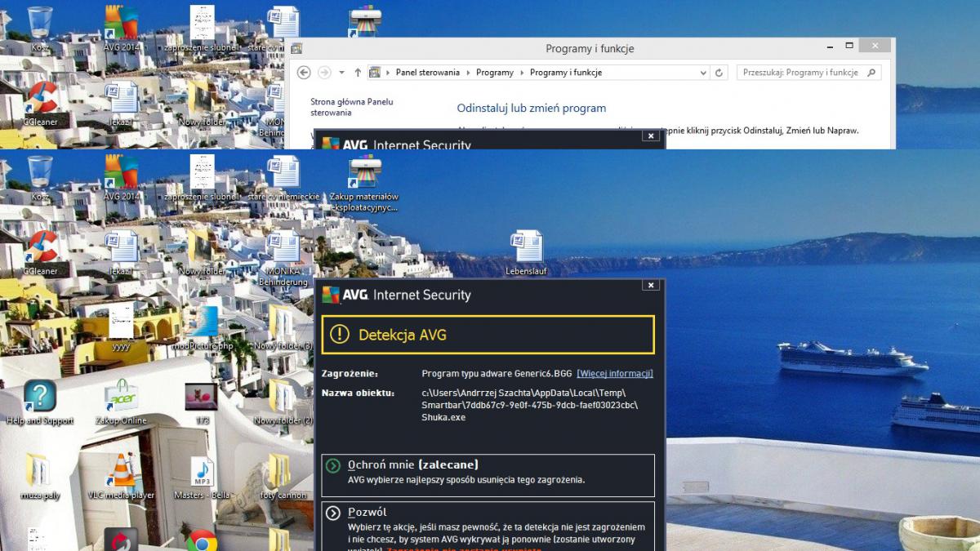Open the address bar history dropdown
The image size is (980, 551).
[704, 73]
